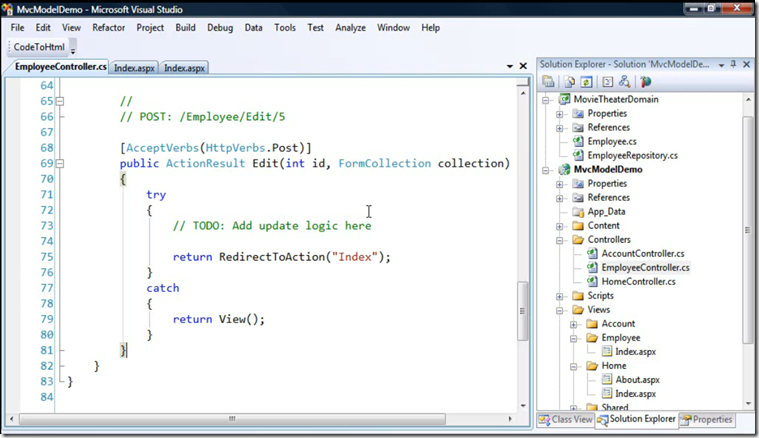Click the editor vertical scrollbar thumb

[x=523, y=311]
